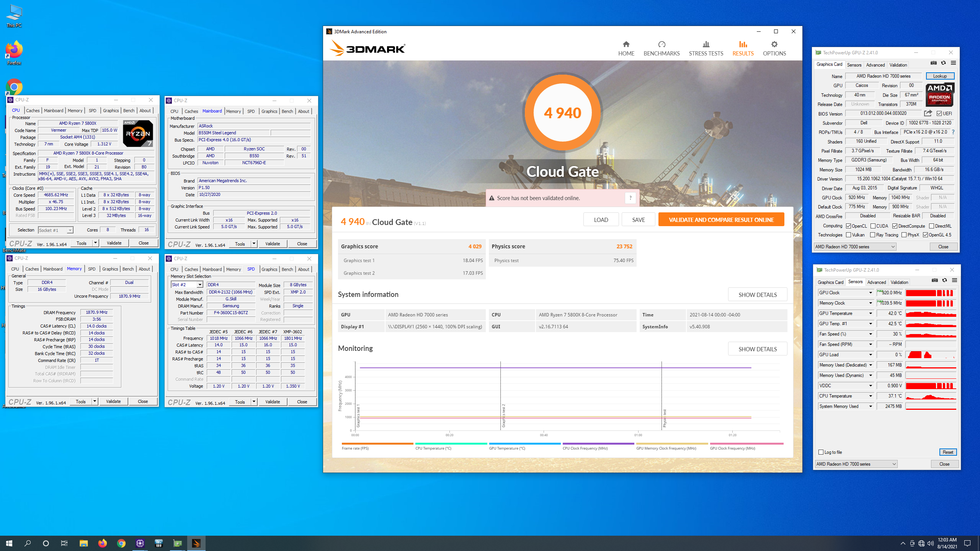Click the 3DMark icon in the taskbar

[196, 543]
